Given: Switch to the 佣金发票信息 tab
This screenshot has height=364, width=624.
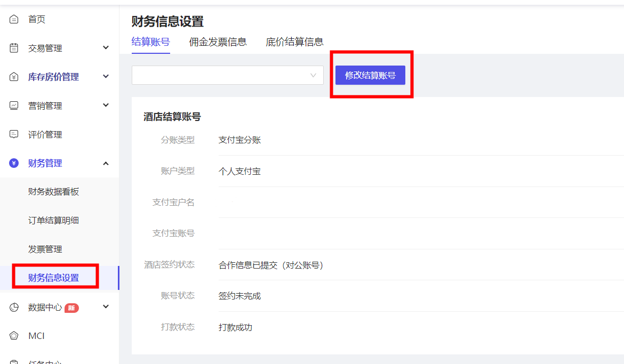Looking at the screenshot, I should coord(218,42).
